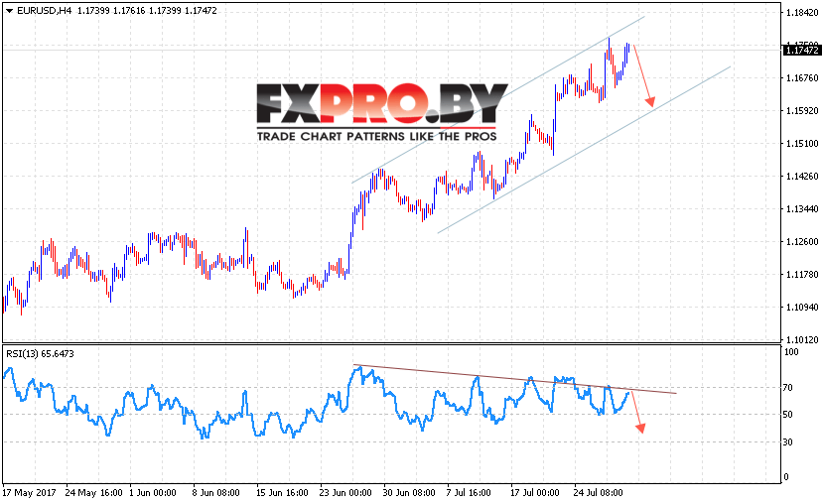
Task: Click price scale value 1.15100
Action: click(802, 143)
